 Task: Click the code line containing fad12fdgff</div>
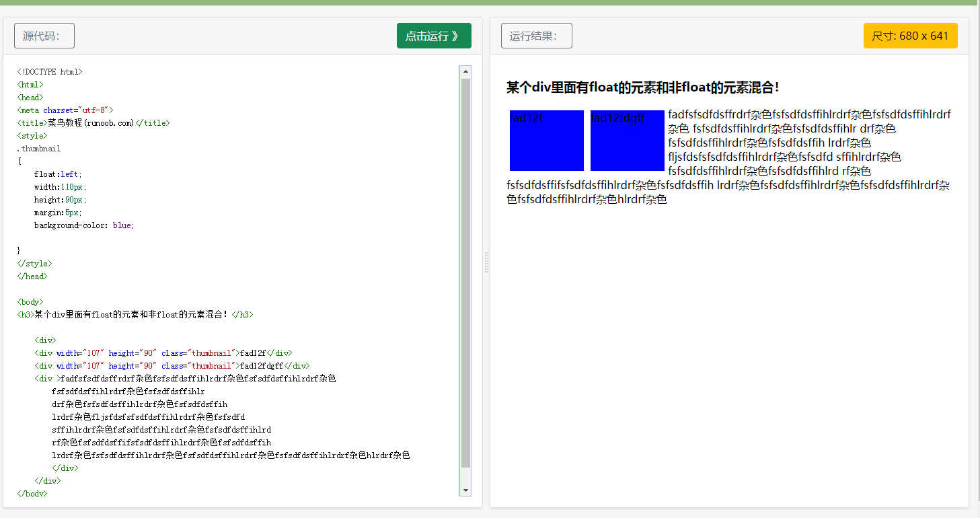coord(172,366)
